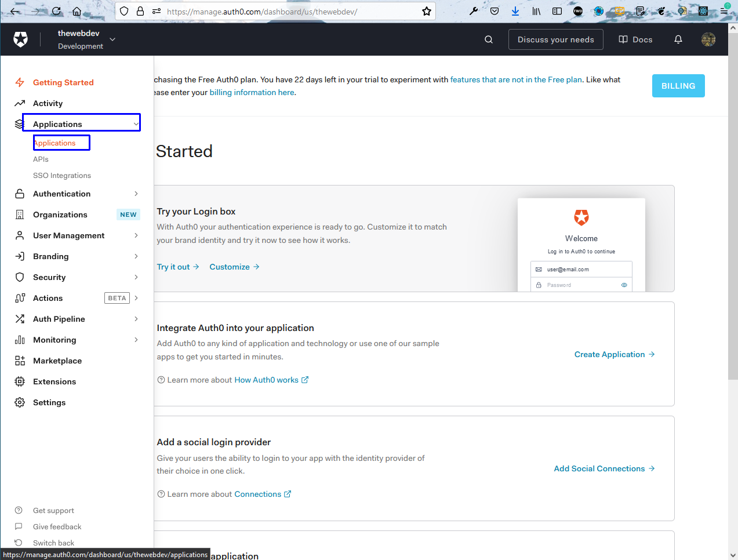Expand the Security section chevron

pyautogui.click(x=136, y=277)
